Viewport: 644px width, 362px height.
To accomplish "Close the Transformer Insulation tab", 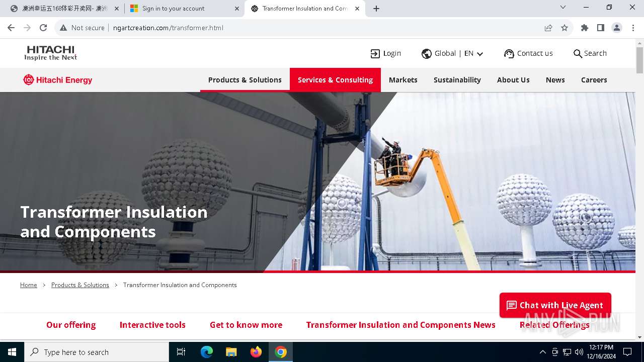I will point(357,9).
